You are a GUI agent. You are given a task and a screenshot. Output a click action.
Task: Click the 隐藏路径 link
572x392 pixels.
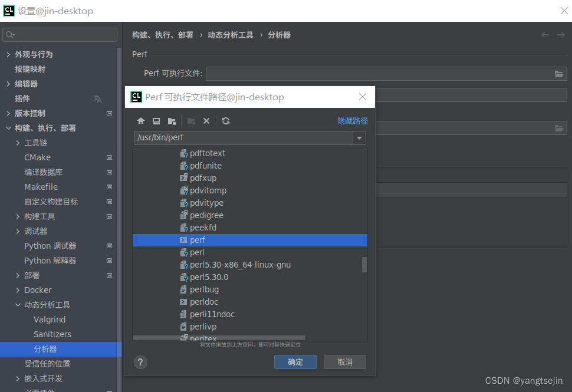353,121
